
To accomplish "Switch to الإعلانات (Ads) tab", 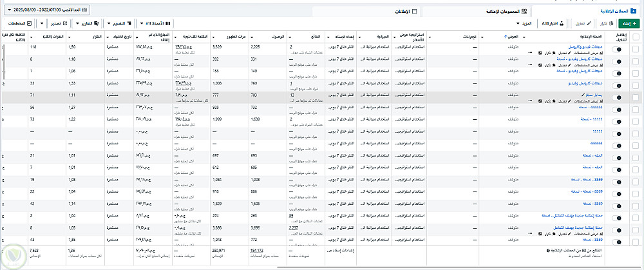I will pyautogui.click(x=402, y=11).
